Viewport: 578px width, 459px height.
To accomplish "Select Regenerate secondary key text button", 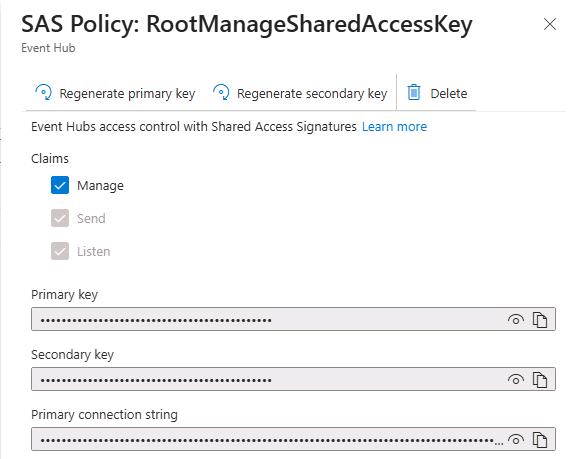I will coord(312,94).
